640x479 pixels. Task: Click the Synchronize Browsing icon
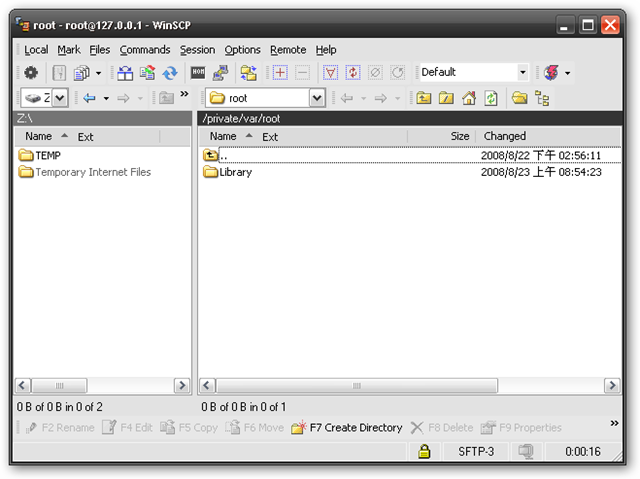pos(248,73)
